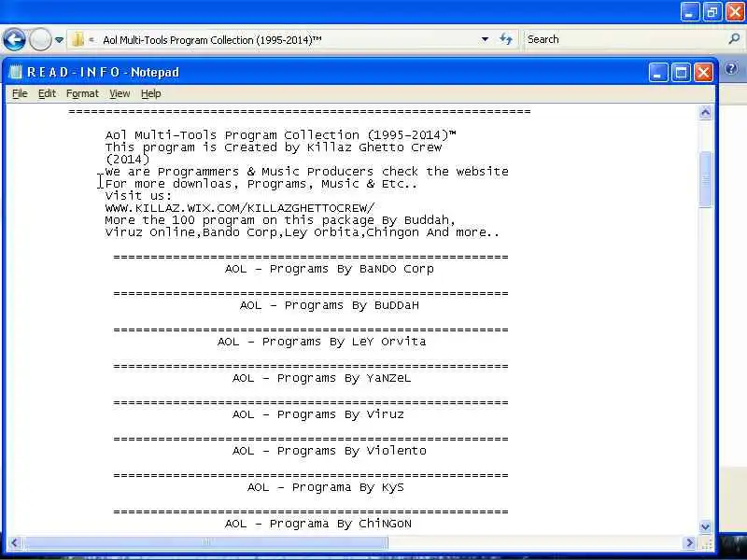This screenshot has width=747, height=560.
Task: Click 'We are Programmers & Music Producers' line
Action: click(307, 172)
